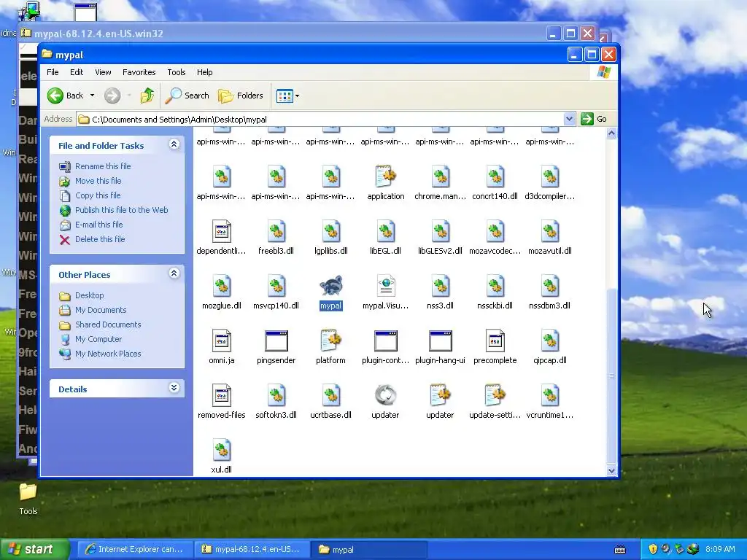The width and height of the screenshot is (747, 560).
Task: Select the chrome.manifest file icon
Action: [440, 176]
